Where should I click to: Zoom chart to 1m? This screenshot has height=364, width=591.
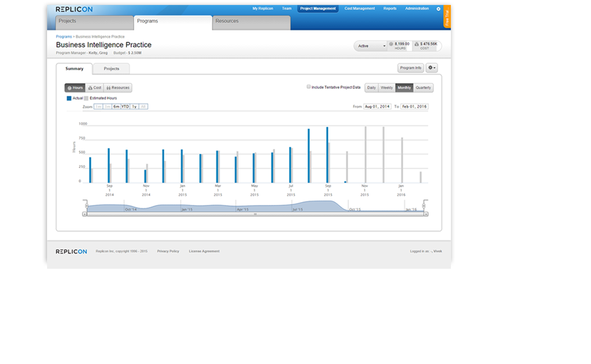98,107
